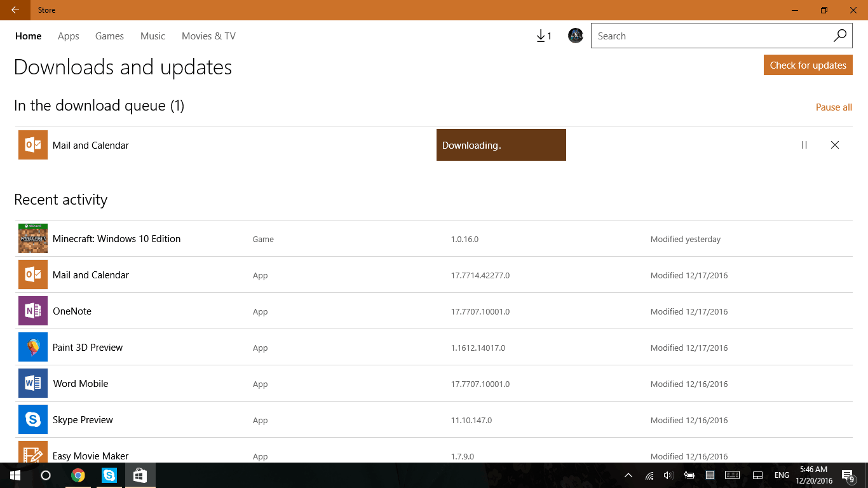The height and width of the screenshot is (488, 868).
Task: Click the ENG language indicator
Action: click(782, 475)
